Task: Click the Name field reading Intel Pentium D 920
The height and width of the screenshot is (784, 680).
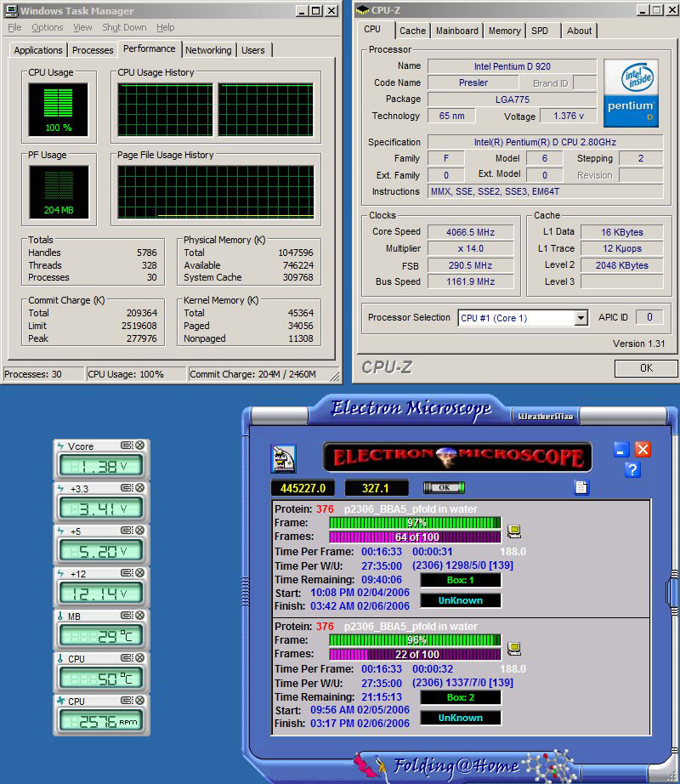Action: click(x=512, y=66)
